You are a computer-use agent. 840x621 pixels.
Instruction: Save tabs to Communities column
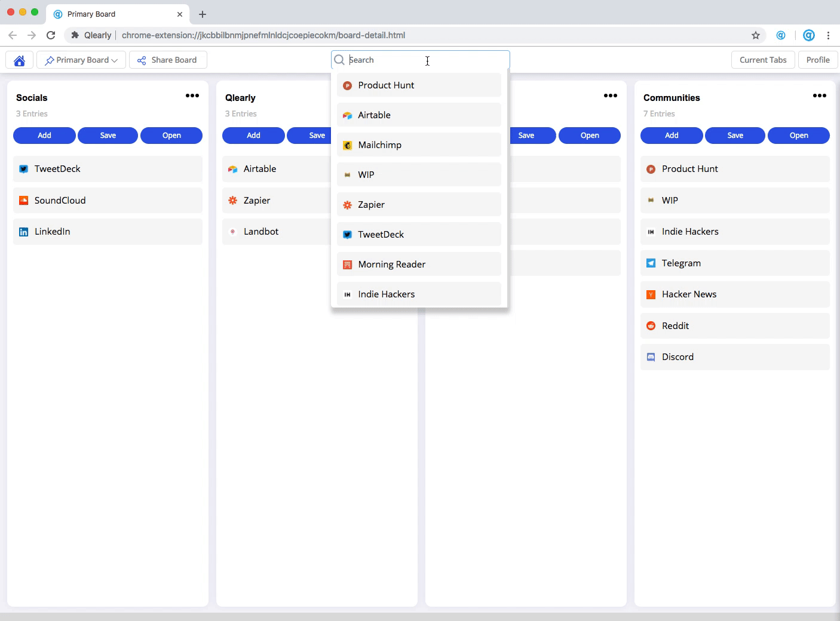coord(735,136)
